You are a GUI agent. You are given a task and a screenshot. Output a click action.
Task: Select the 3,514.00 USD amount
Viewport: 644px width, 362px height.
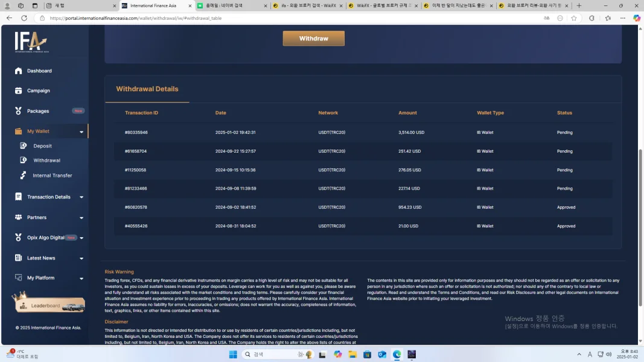point(412,133)
